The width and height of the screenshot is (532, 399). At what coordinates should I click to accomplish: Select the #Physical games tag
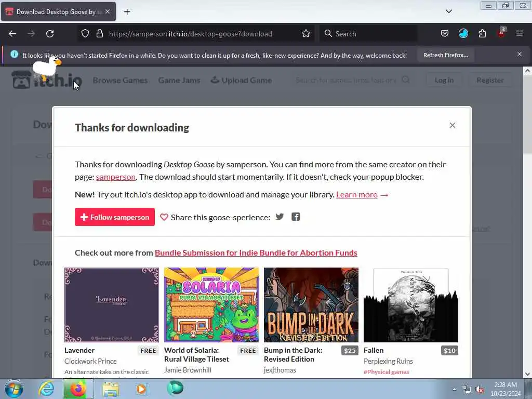pos(386,372)
